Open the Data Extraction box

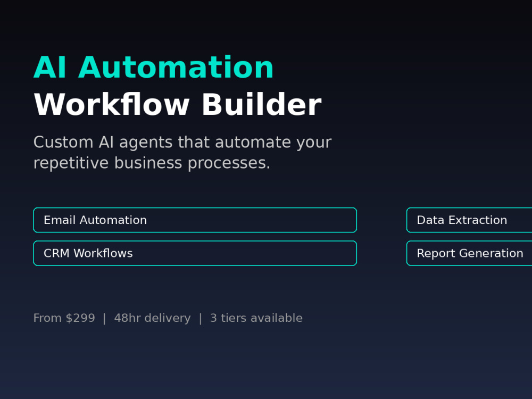[x=469, y=220]
